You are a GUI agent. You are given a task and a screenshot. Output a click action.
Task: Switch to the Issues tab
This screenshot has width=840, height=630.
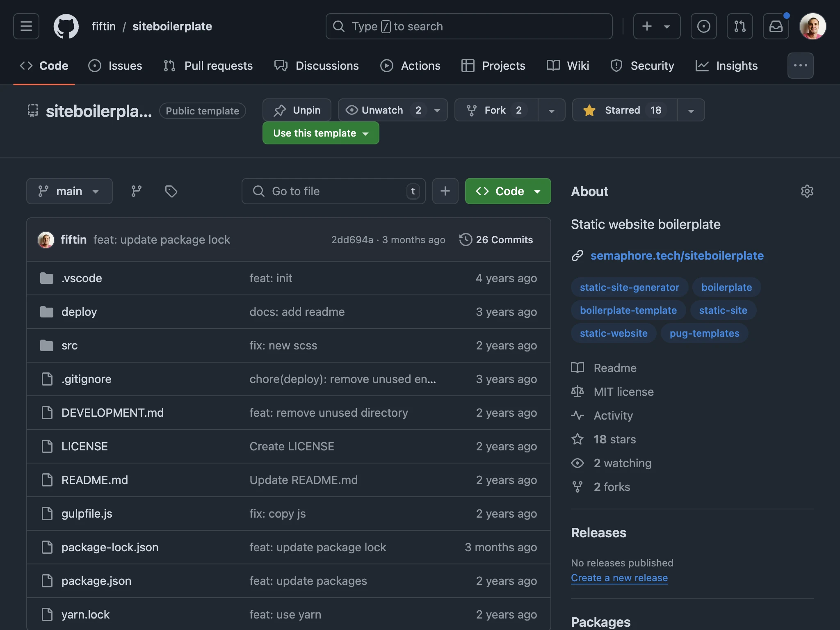click(115, 66)
